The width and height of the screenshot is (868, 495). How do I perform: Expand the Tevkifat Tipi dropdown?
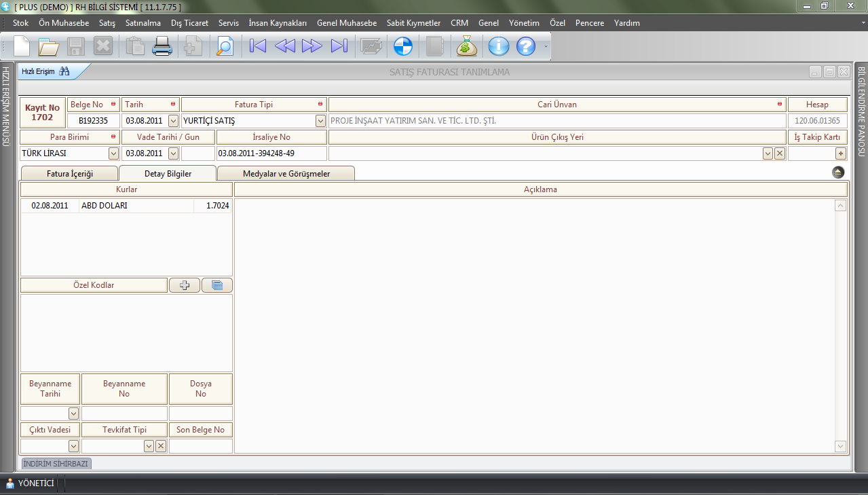click(x=149, y=446)
